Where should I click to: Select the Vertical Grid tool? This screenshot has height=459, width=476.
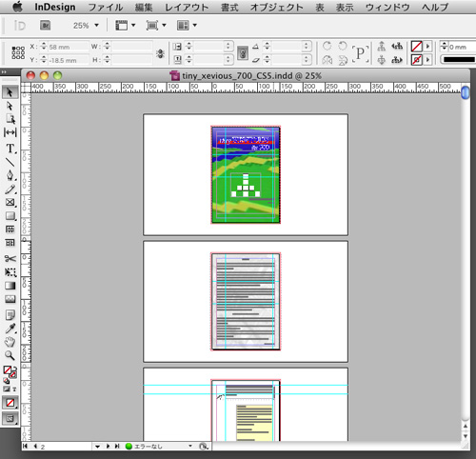(x=10, y=243)
